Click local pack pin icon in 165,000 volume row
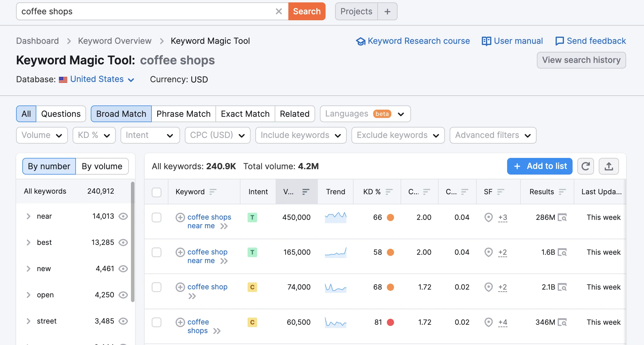 pos(488,252)
